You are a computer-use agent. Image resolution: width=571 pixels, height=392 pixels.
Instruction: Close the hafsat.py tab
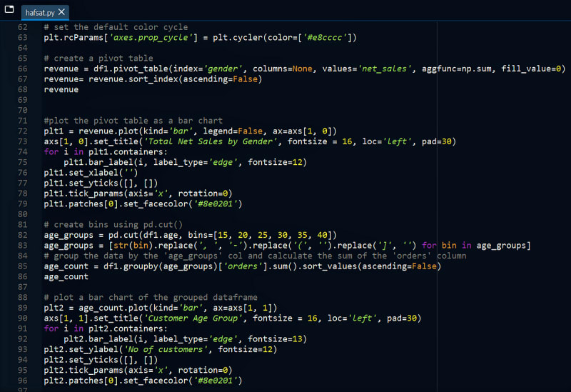tap(63, 12)
